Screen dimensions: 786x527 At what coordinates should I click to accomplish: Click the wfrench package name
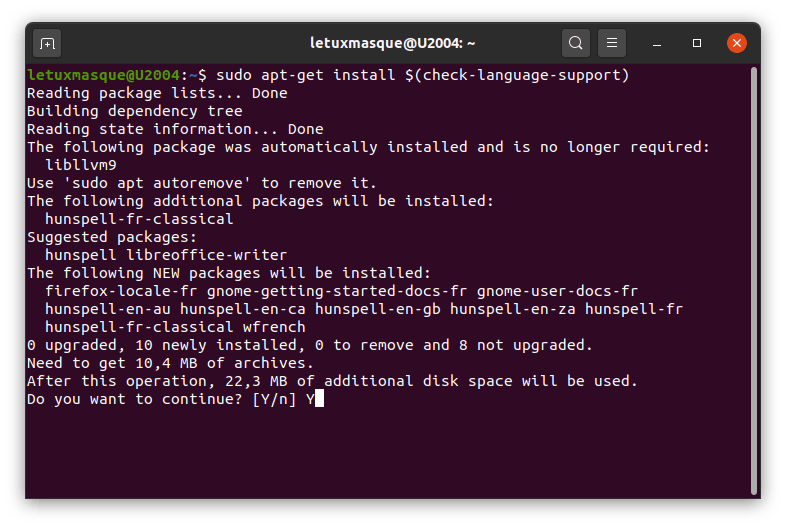274,327
